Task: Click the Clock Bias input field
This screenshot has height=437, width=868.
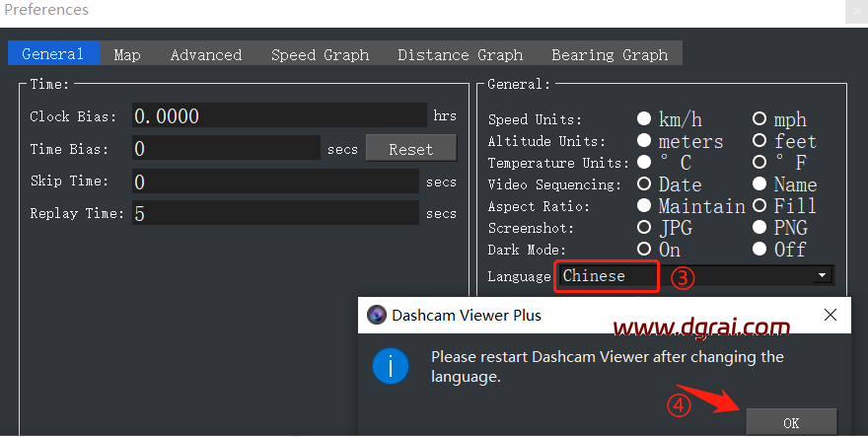Action: [280, 116]
